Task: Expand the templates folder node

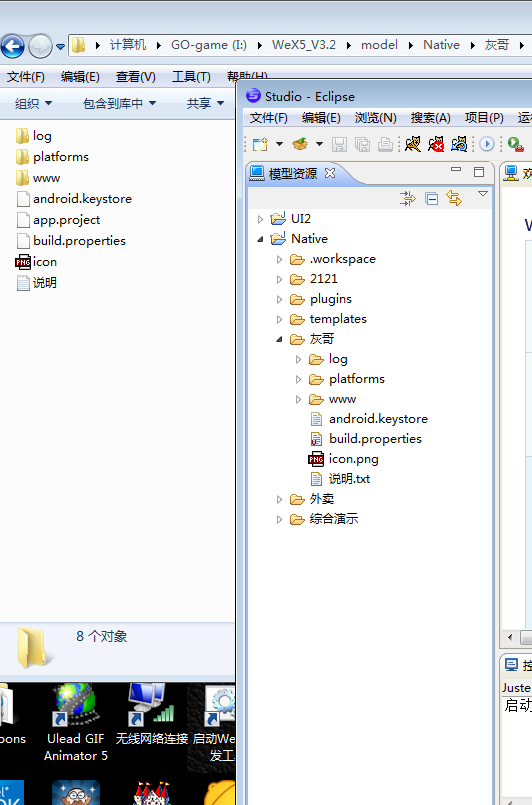Action: click(x=279, y=319)
